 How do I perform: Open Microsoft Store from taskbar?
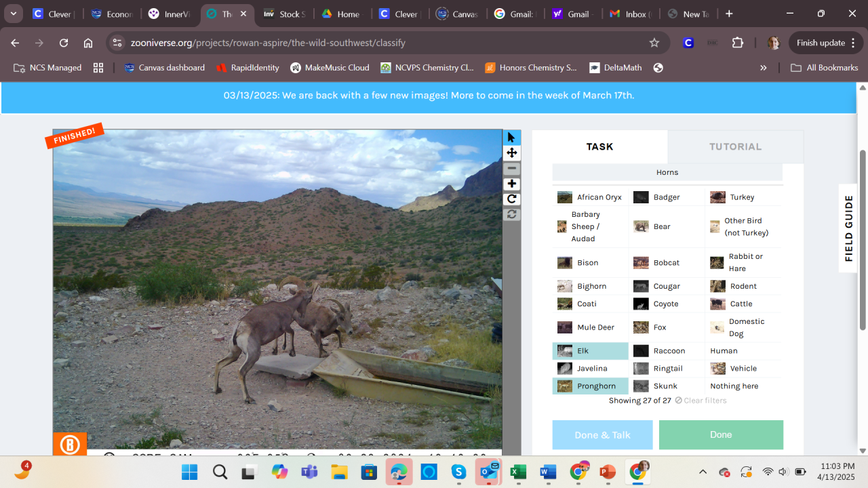(369, 472)
